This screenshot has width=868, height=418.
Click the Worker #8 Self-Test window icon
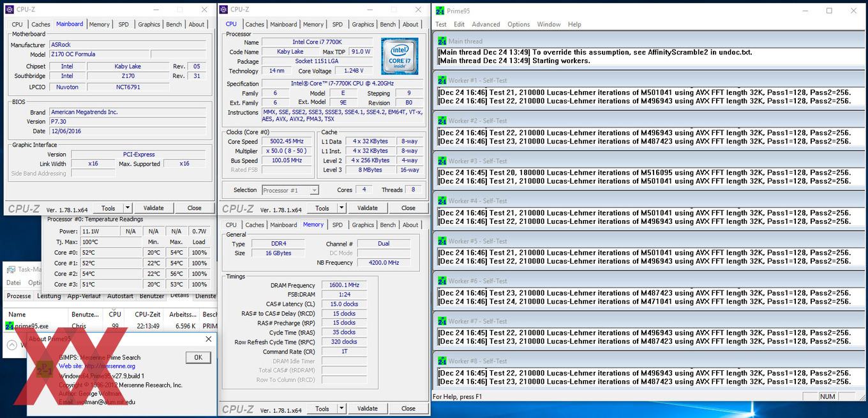(442, 361)
